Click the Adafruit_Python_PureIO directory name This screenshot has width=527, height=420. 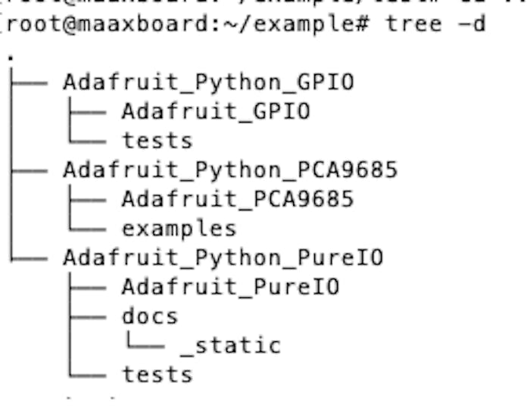coord(223,257)
